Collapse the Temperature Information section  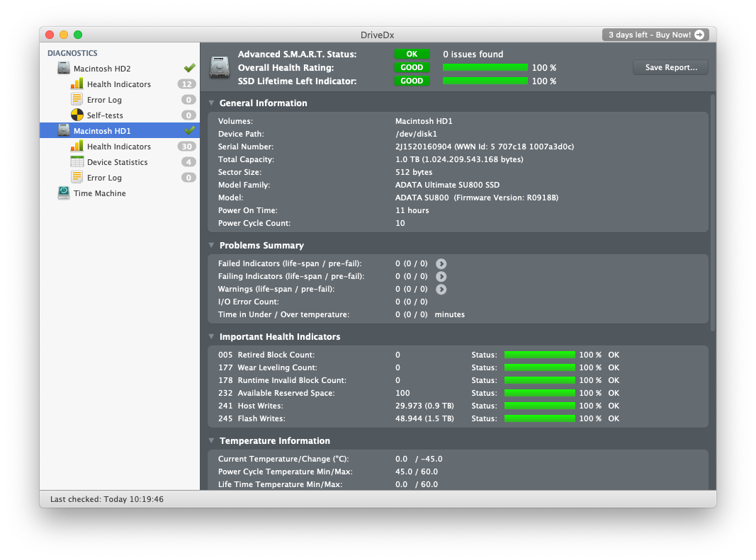[211, 441]
